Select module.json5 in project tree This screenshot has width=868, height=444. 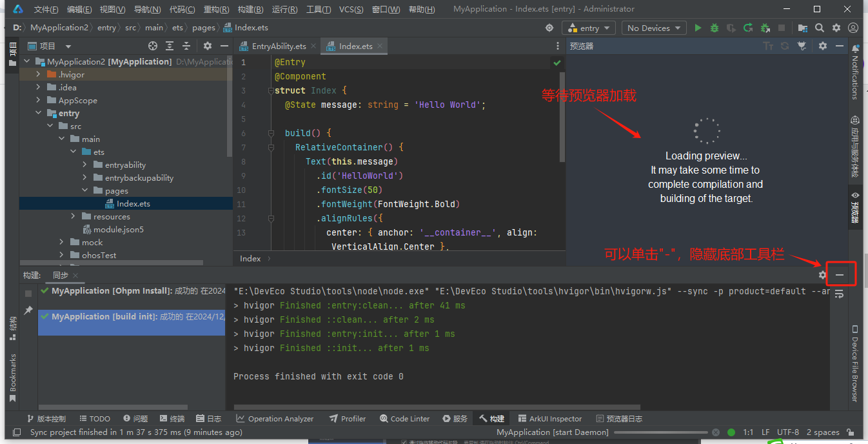pyautogui.click(x=118, y=230)
